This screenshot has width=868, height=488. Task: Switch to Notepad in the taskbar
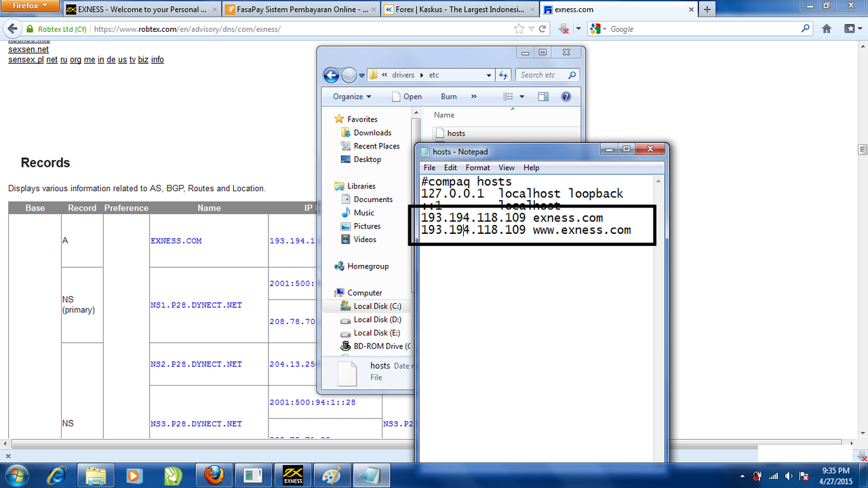371,475
